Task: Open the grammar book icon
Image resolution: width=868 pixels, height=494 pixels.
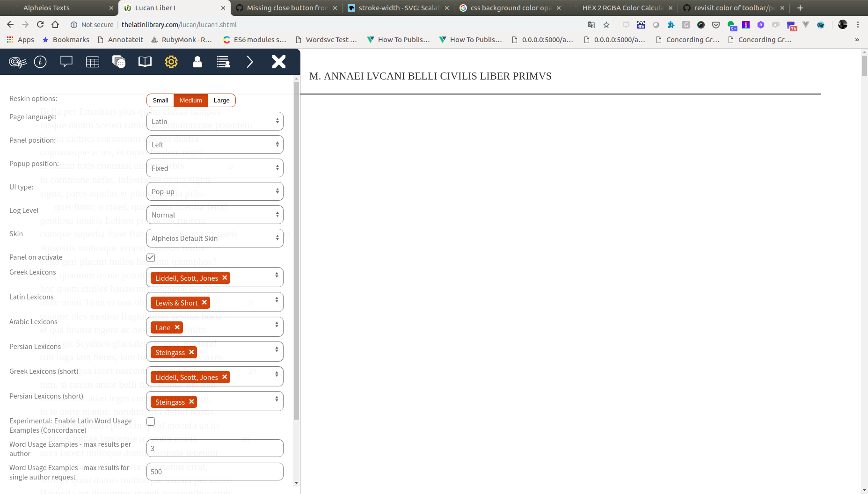Action: [x=145, y=61]
